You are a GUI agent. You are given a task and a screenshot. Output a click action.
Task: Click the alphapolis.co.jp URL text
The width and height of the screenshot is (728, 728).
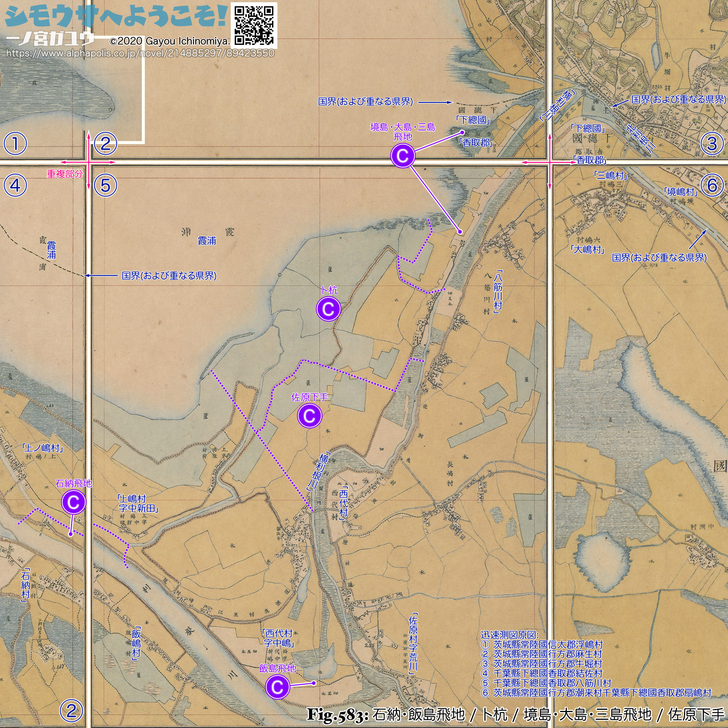pyautogui.click(x=140, y=53)
